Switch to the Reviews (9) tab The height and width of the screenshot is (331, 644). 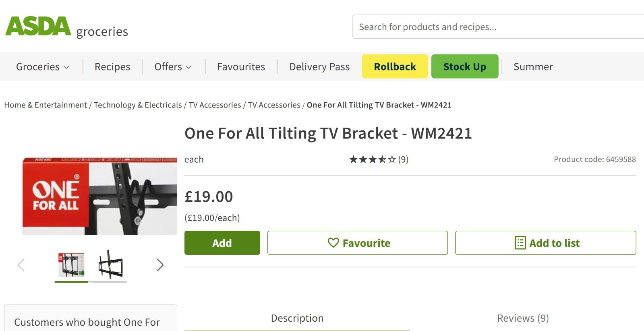click(x=523, y=318)
